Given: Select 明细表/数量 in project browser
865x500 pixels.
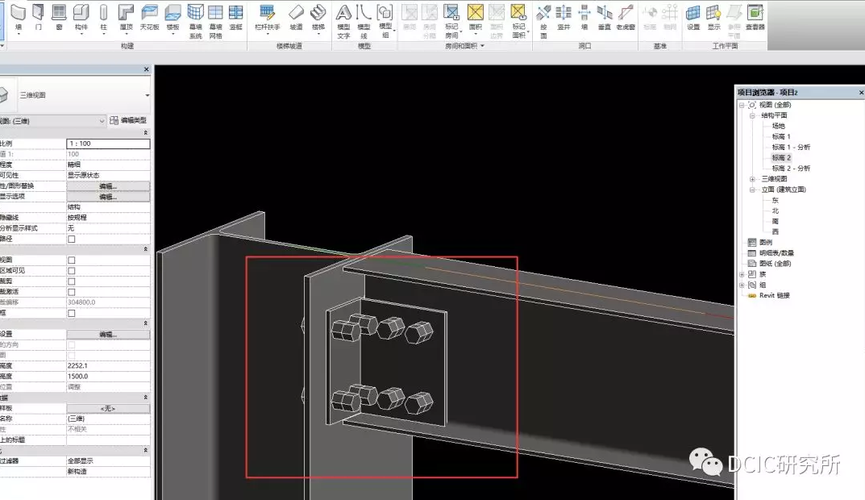Looking at the screenshot, I should click(x=776, y=253).
